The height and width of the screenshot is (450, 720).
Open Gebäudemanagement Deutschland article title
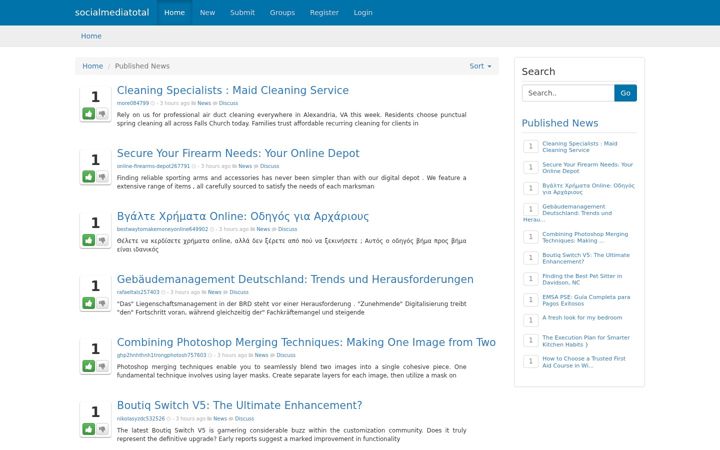pos(295,279)
